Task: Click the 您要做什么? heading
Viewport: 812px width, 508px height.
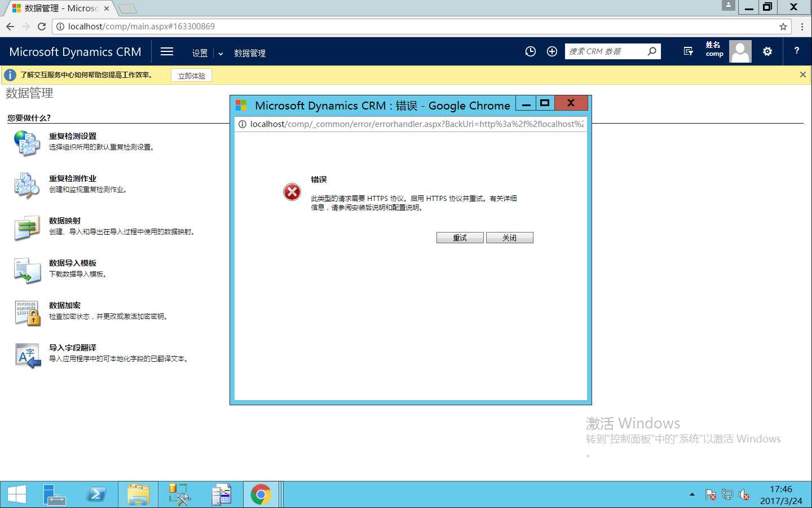Action: coord(29,118)
